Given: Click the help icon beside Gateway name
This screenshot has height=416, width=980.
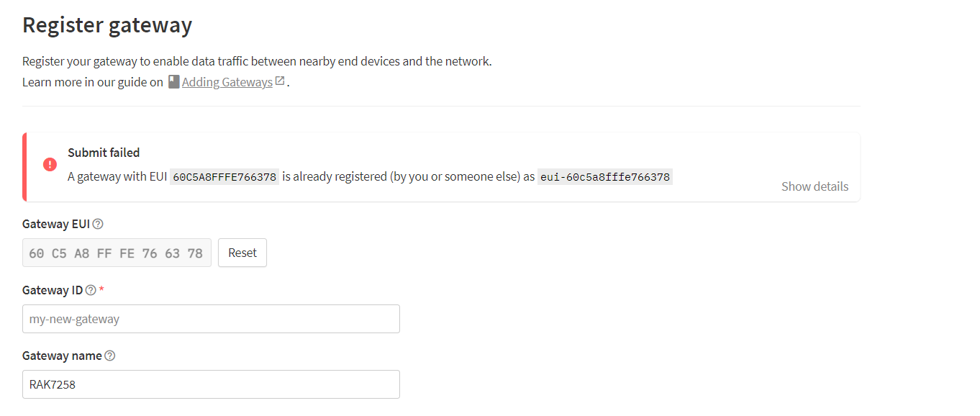Looking at the screenshot, I should pyautogui.click(x=110, y=356).
